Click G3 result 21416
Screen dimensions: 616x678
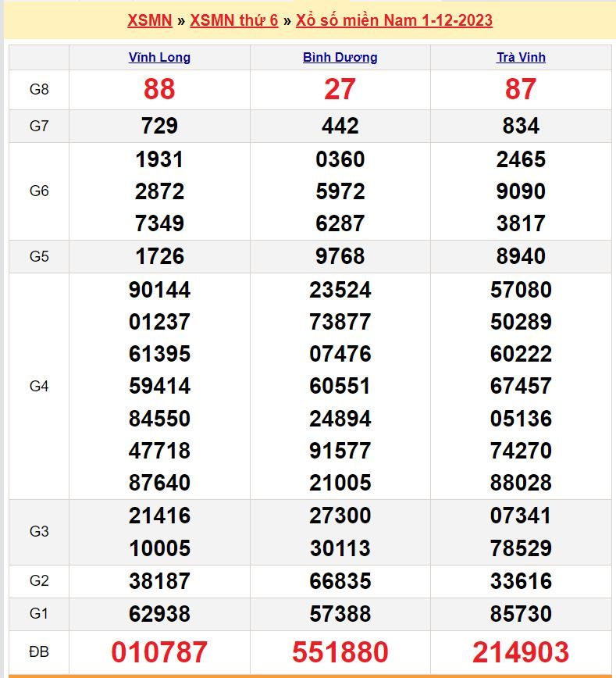[159, 516]
